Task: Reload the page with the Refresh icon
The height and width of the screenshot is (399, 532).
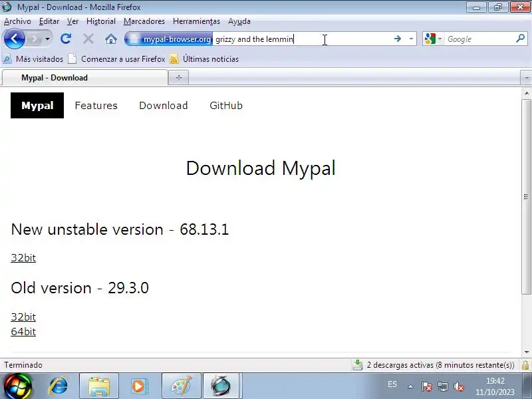Action: [x=66, y=39]
